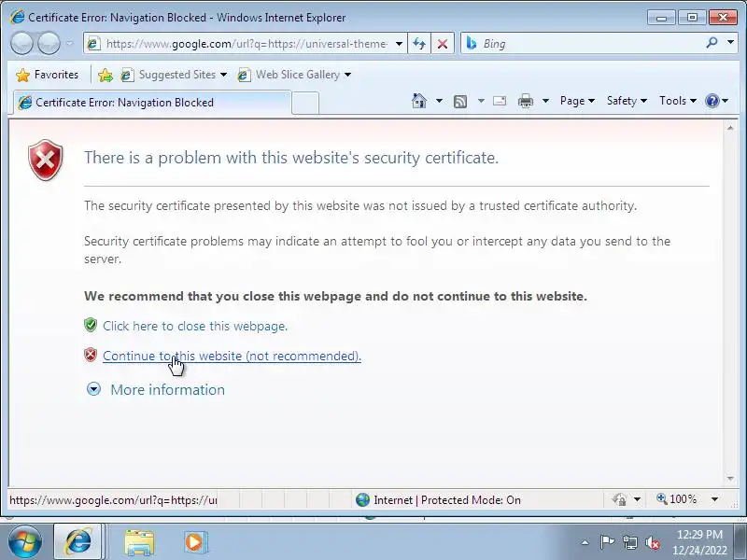Click the Back navigation button
The height and width of the screenshot is (560, 747).
(x=21, y=43)
